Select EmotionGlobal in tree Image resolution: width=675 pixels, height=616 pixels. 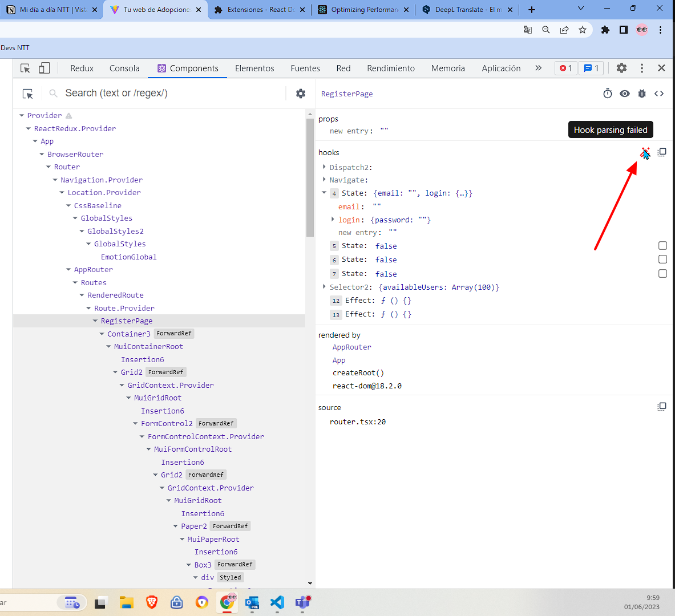pos(129,257)
